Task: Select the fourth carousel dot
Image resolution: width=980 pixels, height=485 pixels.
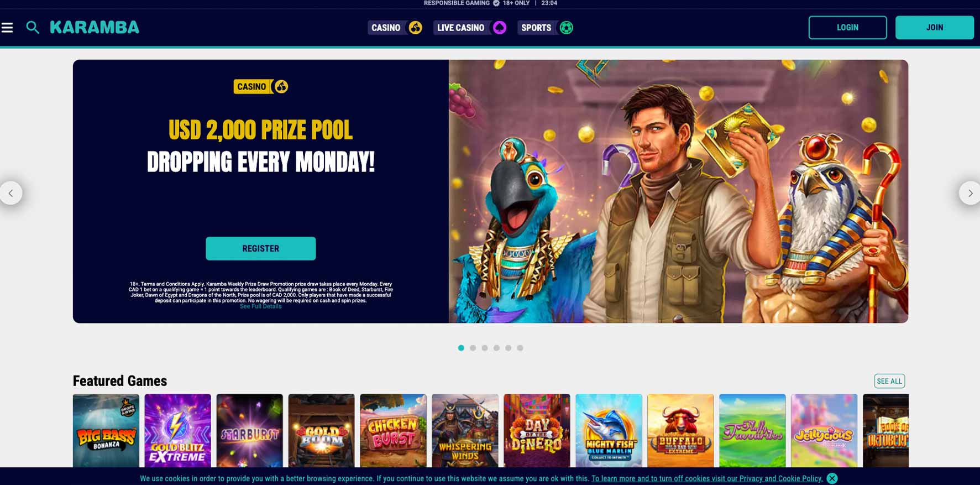Action: (496, 348)
